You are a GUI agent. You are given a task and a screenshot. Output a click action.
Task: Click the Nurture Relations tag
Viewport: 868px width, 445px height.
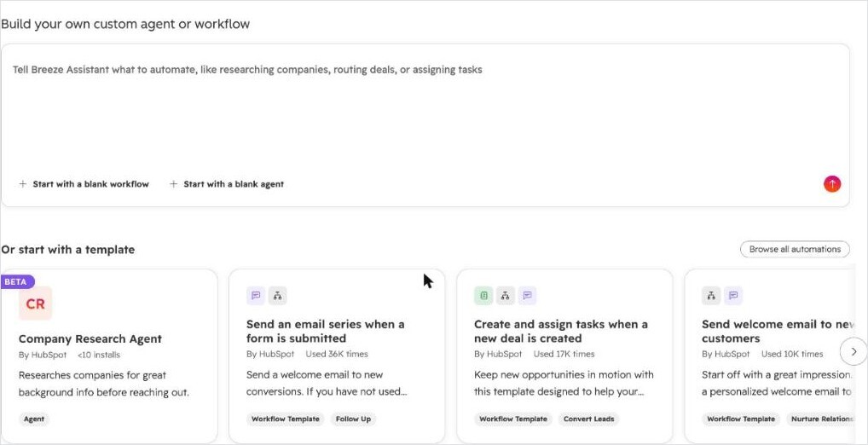click(x=820, y=419)
